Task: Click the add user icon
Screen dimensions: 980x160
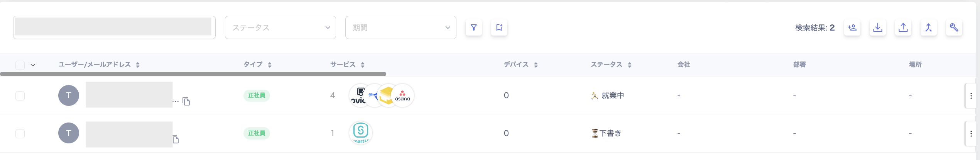Action: pos(852,27)
